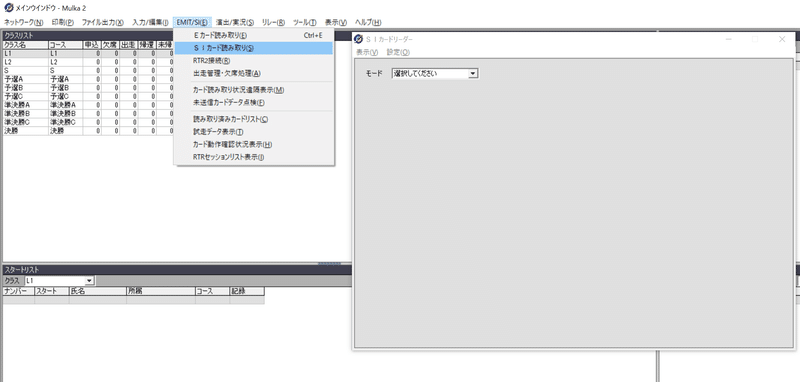Open the クラス dropdown in スタートリスト
The image size is (800, 382).
click(89, 281)
